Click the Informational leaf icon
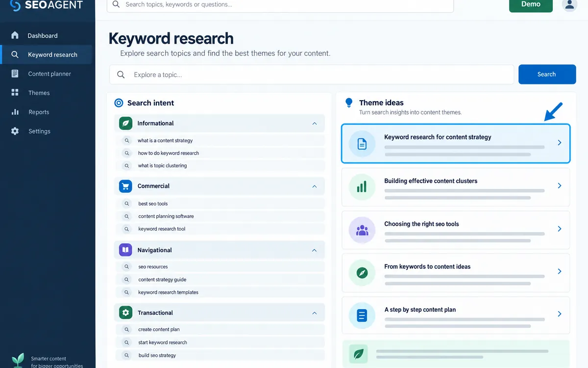 pyautogui.click(x=126, y=123)
